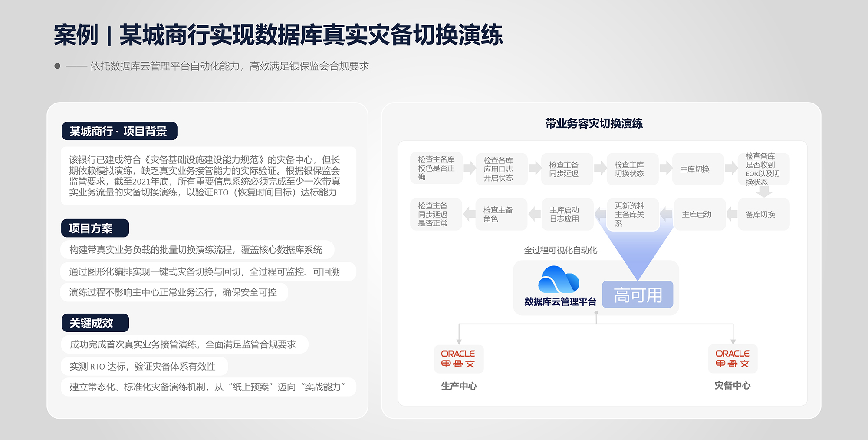Click the 检查主库切换状态 step
868x440 pixels.
coord(632,169)
